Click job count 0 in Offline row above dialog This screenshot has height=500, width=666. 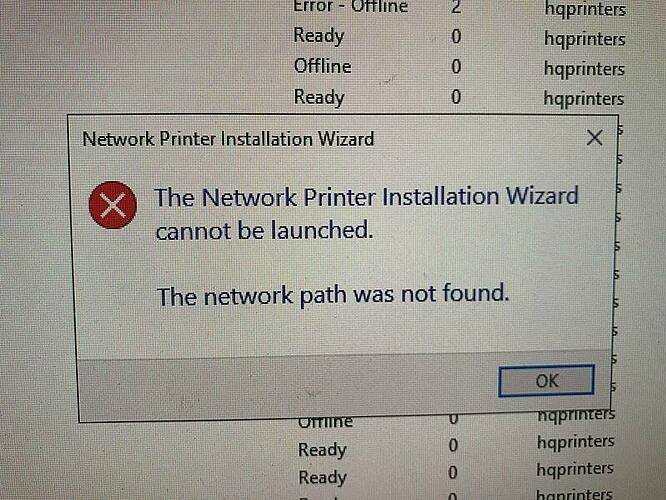[456, 67]
